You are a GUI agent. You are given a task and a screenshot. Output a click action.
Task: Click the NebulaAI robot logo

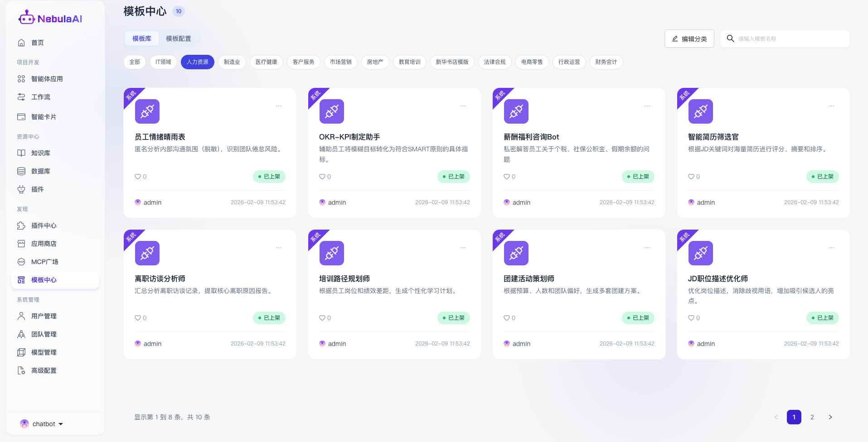[26, 18]
